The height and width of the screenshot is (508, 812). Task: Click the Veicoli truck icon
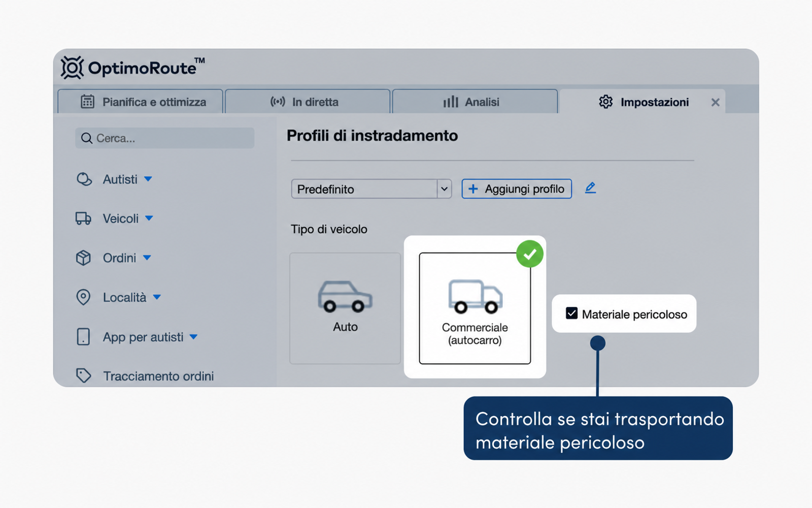click(x=83, y=218)
